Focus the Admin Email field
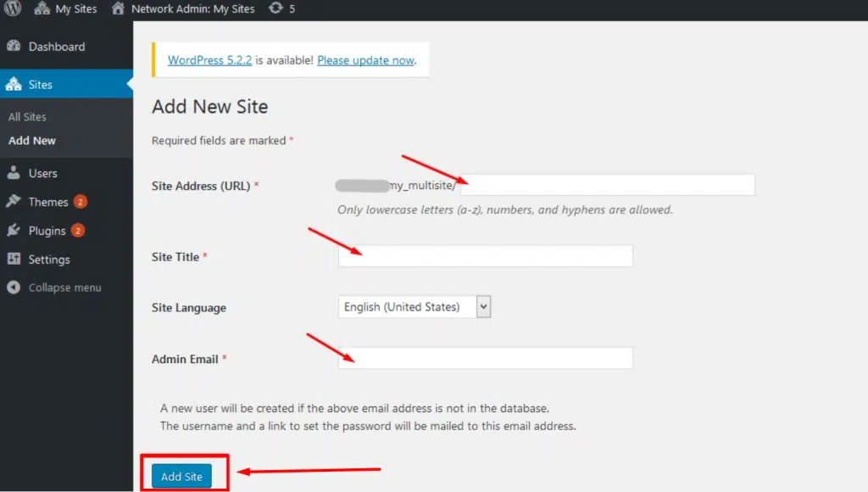Screen dimensions: 868x492 coord(485,358)
